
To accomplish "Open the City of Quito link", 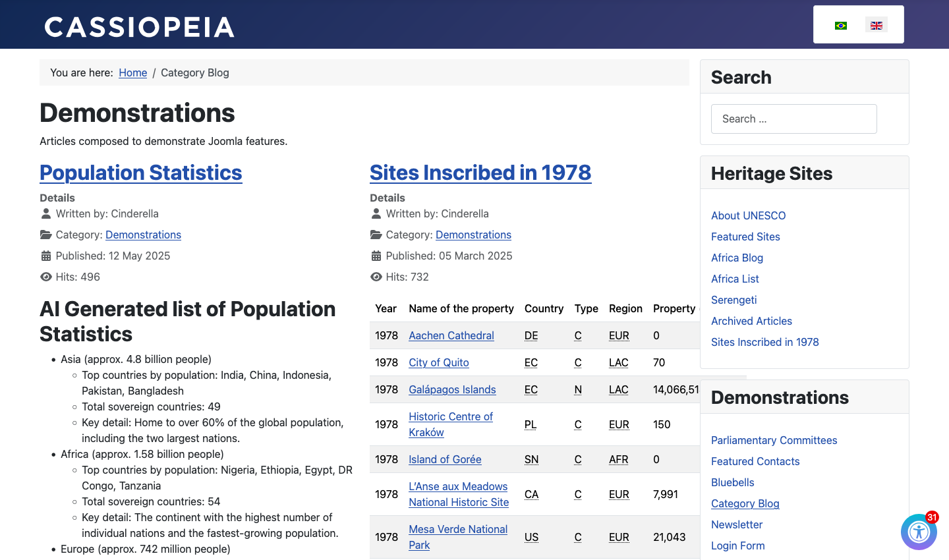I will click(438, 362).
